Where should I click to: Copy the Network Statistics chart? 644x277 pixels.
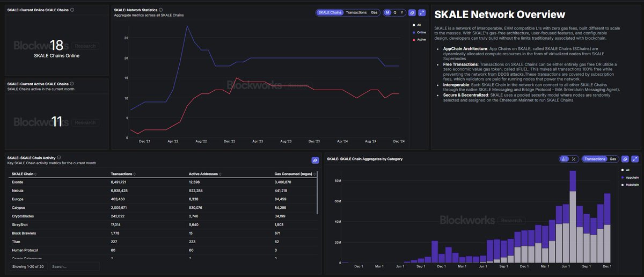(x=412, y=12)
